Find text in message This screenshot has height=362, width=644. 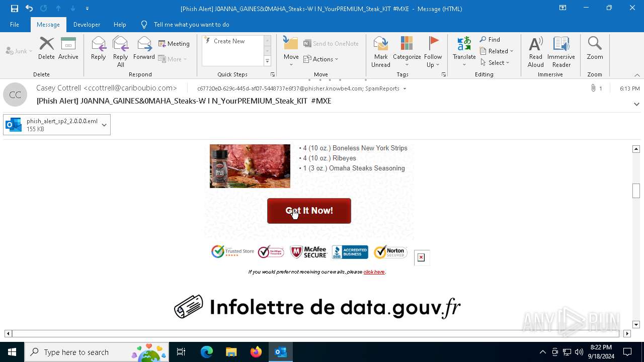pyautogui.click(x=490, y=40)
